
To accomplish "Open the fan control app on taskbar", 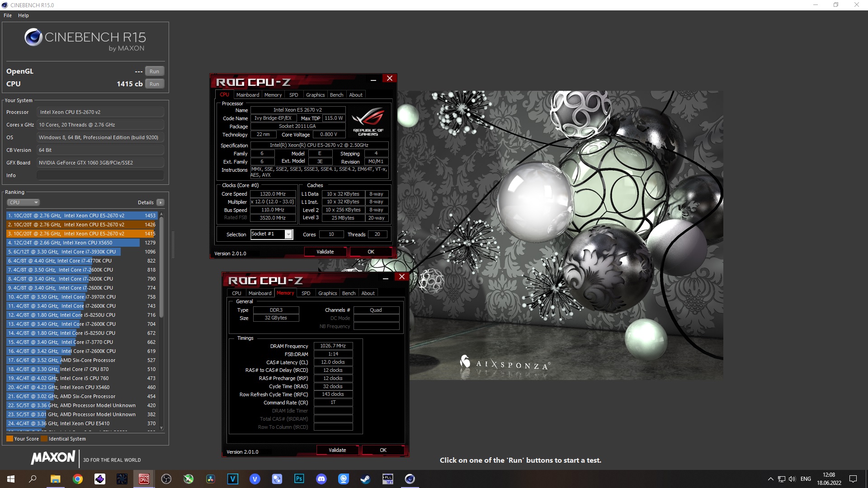I will (122, 479).
